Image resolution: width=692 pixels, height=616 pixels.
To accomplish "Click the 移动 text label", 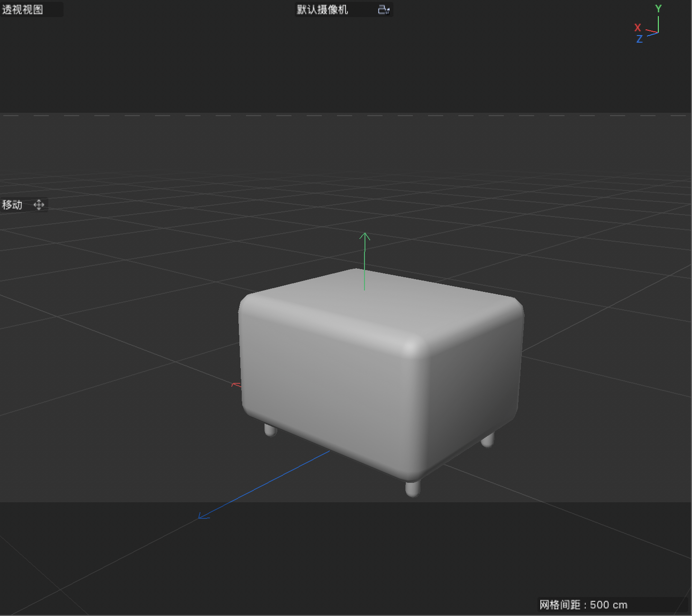I will pos(12,205).
